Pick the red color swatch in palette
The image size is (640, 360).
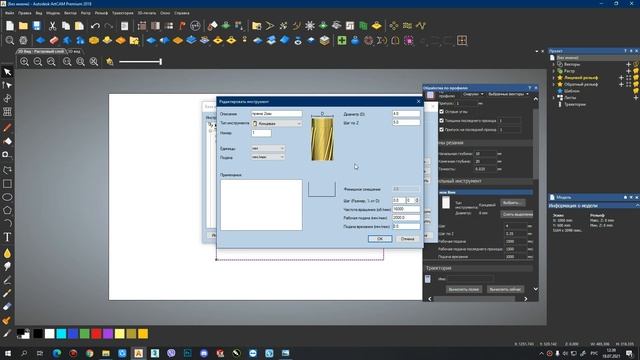pos(96,334)
